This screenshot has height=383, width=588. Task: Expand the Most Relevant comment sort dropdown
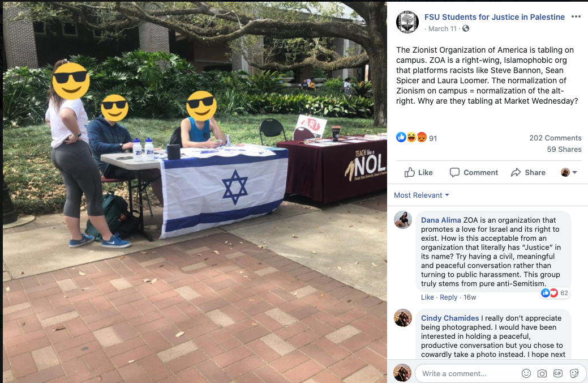point(422,195)
